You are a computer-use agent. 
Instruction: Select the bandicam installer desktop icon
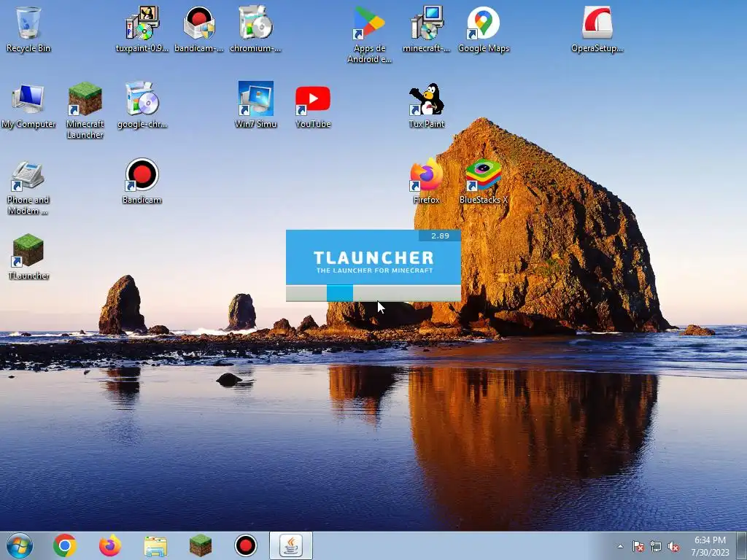pyautogui.click(x=198, y=29)
